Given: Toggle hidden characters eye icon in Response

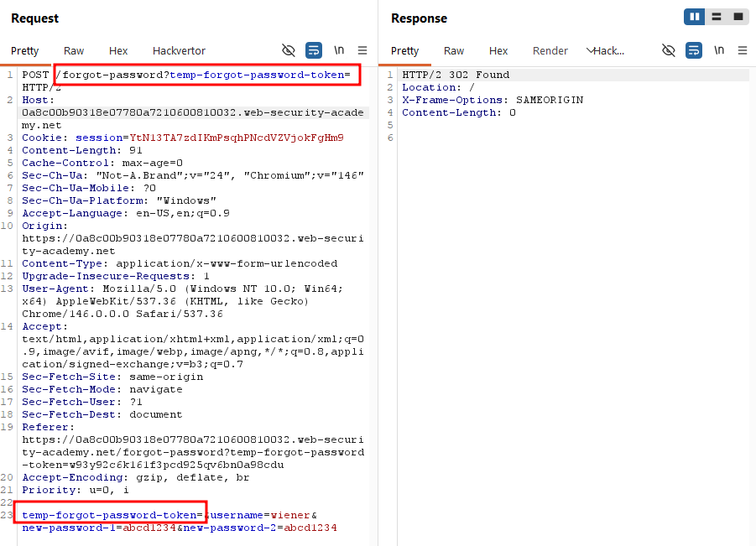Looking at the screenshot, I should (668, 50).
